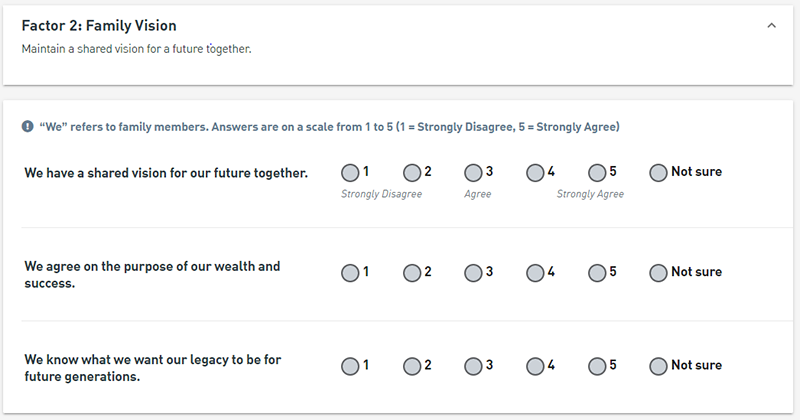Image resolution: width=800 pixels, height=420 pixels.
Task: Select 4 for shared vision statement
Action: click(x=535, y=172)
